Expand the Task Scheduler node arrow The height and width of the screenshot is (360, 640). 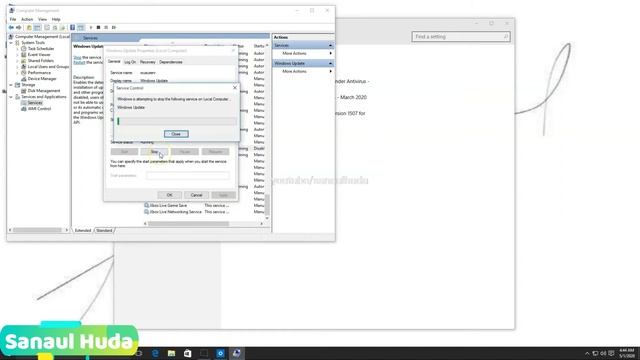[18, 49]
